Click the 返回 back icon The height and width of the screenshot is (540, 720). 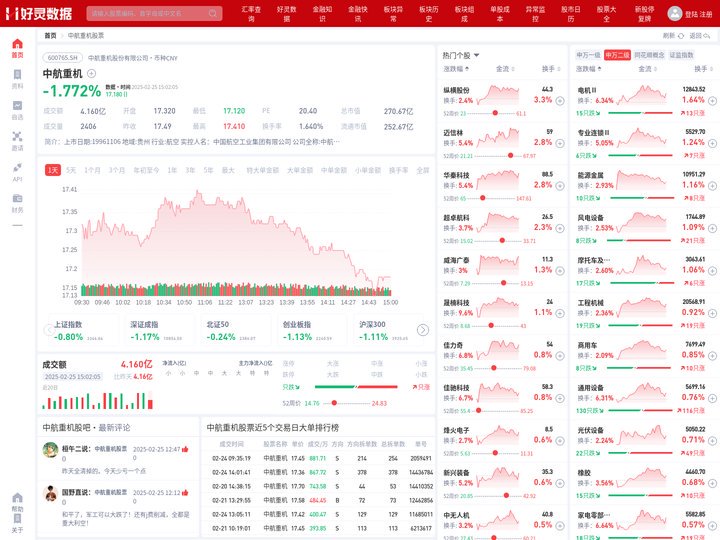pos(707,36)
